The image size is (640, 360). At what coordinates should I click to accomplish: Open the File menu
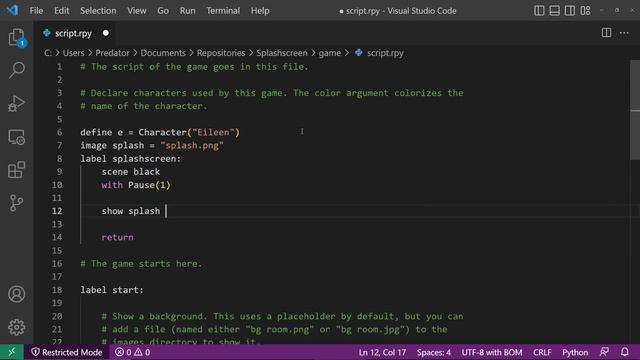(x=36, y=11)
